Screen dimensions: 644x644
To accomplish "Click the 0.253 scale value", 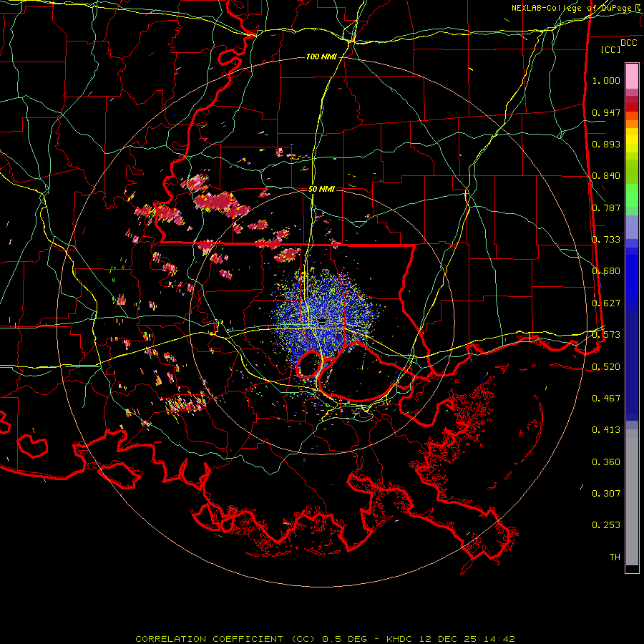I will click(x=606, y=525).
